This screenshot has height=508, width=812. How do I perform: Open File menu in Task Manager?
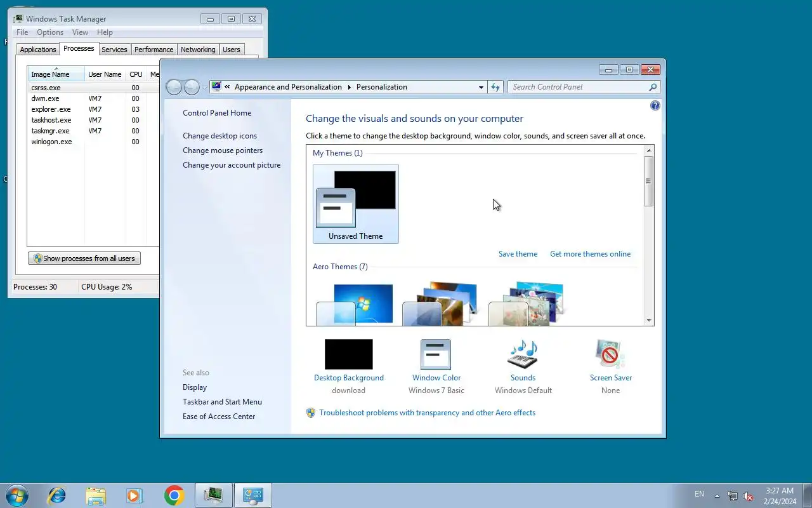point(22,32)
